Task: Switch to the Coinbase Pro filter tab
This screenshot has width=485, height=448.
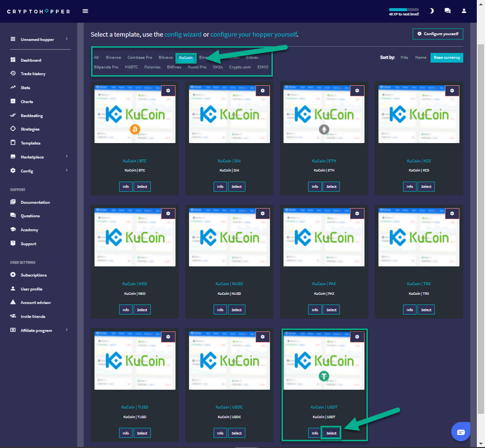Action: [x=140, y=57]
